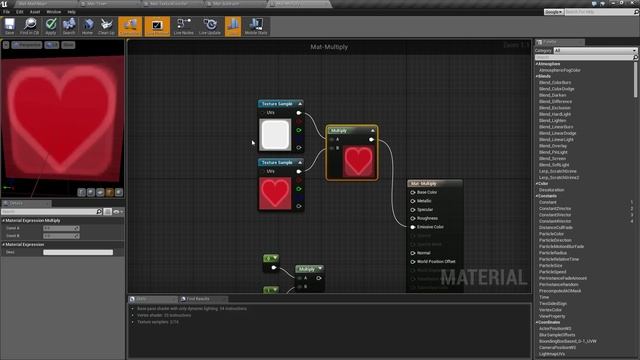Click the Home toolbar icon

point(87,26)
